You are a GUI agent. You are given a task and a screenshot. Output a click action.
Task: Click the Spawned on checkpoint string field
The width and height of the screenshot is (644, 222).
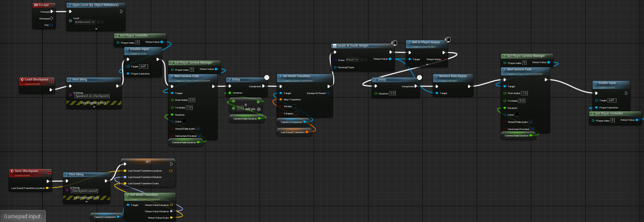[92, 96]
